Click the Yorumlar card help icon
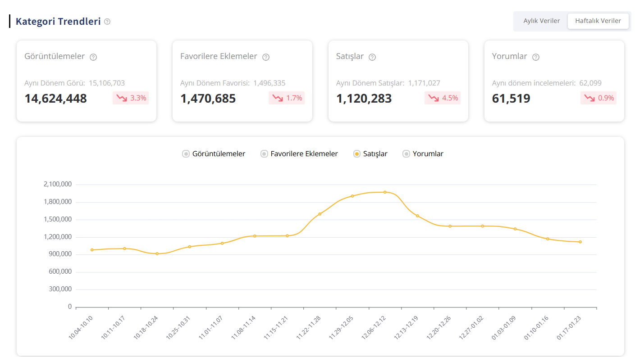This screenshot has width=644, height=357. 536,57
